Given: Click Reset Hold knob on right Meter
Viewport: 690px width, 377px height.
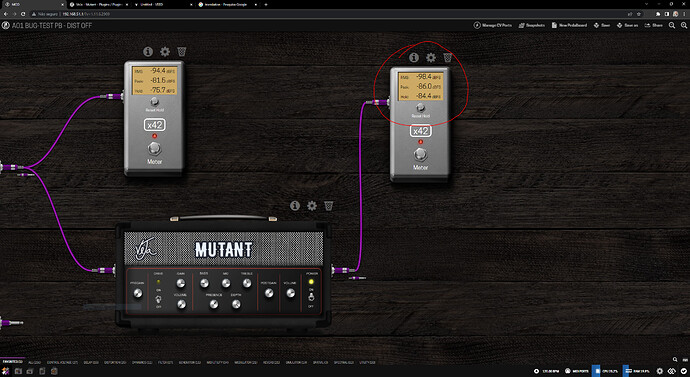Looking at the screenshot, I should (420, 107).
